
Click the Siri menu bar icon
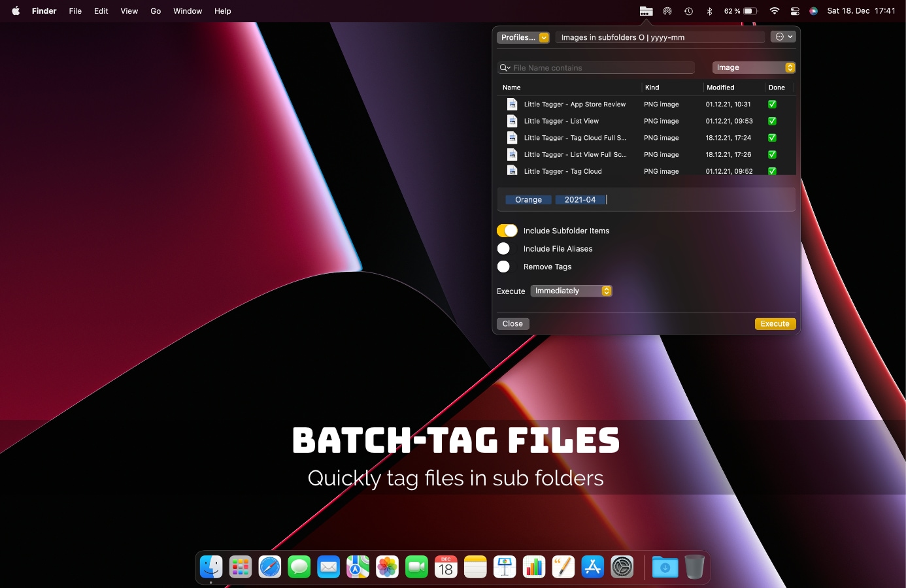(813, 10)
